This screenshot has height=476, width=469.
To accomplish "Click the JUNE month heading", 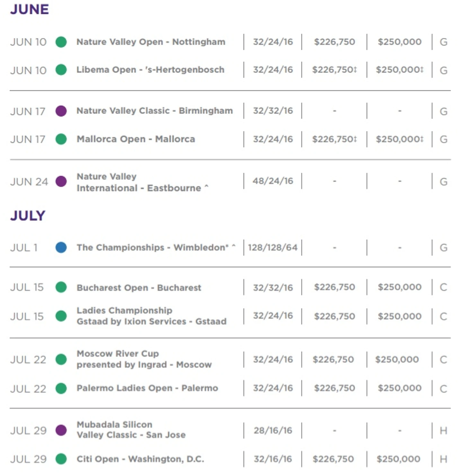I will tap(30, 9).
